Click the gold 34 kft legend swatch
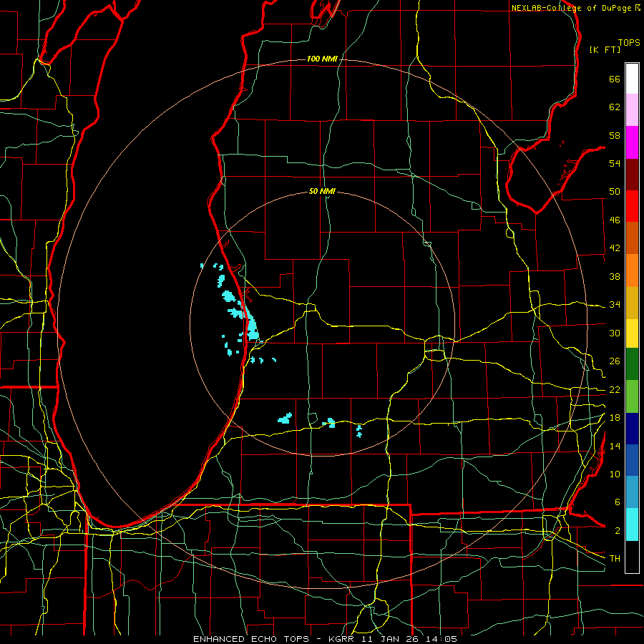644x644 pixels. [632, 302]
